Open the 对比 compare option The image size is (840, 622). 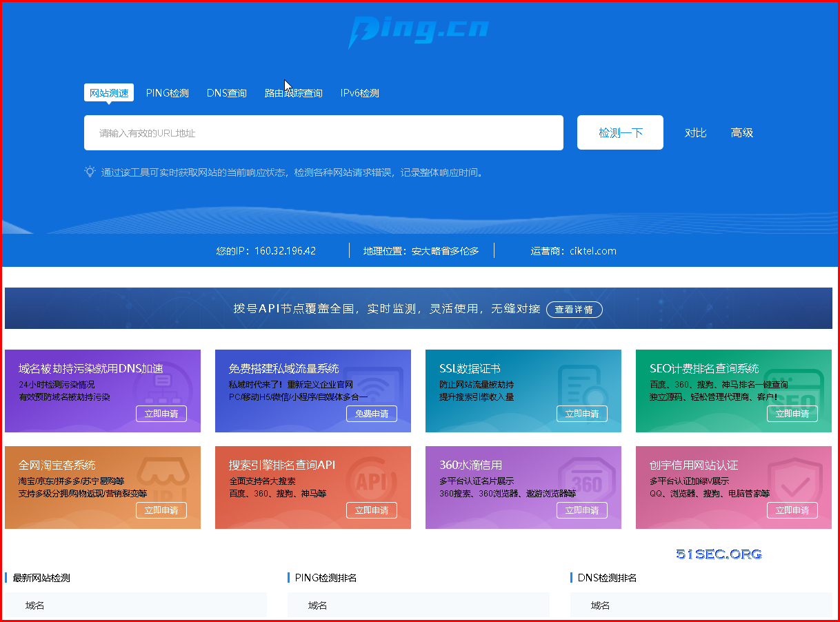coord(696,133)
